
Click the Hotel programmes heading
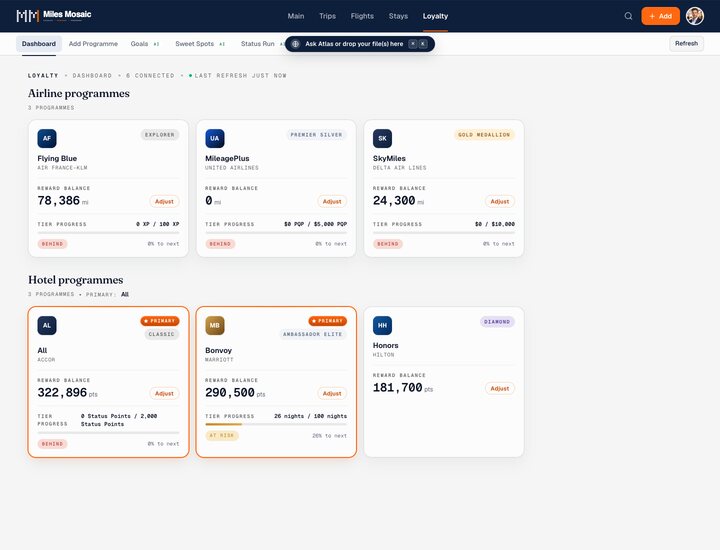(76, 280)
